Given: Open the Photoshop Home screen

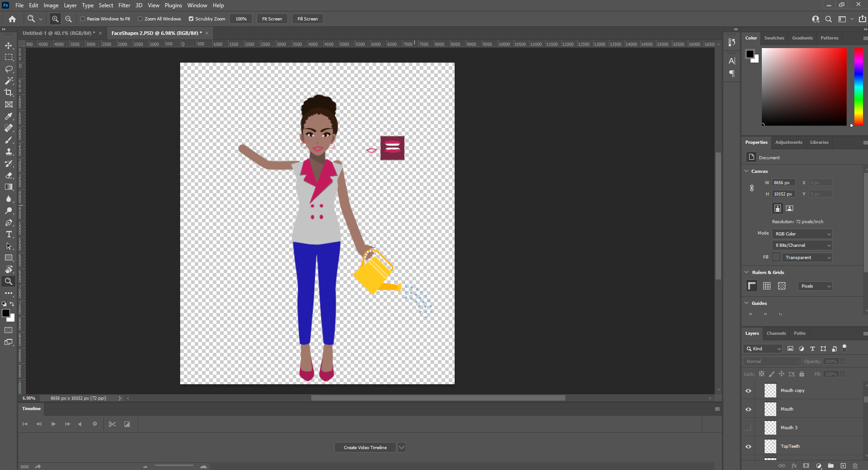Looking at the screenshot, I should click(x=12, y=19).
